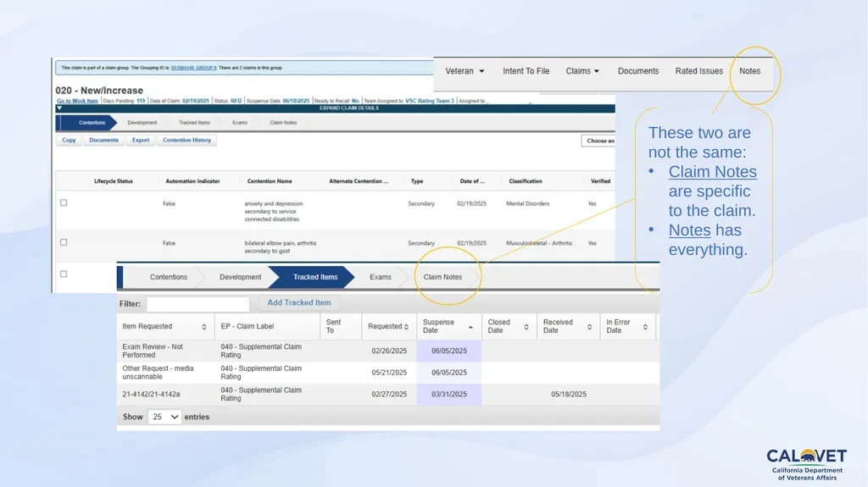Select the large Tracked Items tab
Image resolution: width=868 pixels, height=487 pixels.
pos(315,277)
